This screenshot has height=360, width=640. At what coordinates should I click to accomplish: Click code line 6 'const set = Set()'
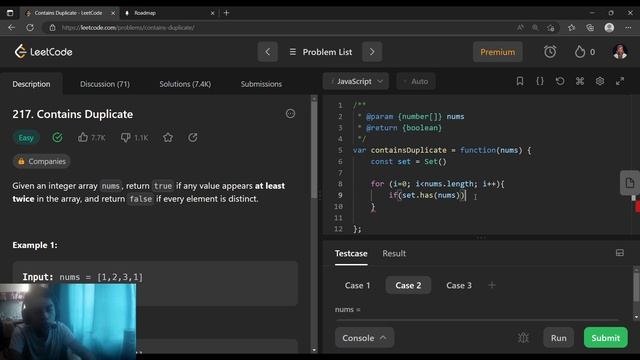[x=409, y=161]
